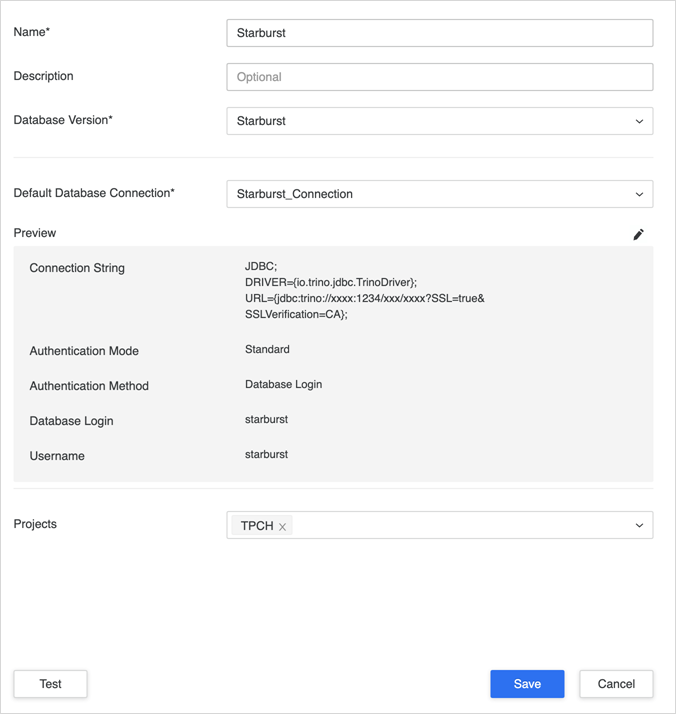
Task: Click the Connection String preview text
Action: point(365,290)
